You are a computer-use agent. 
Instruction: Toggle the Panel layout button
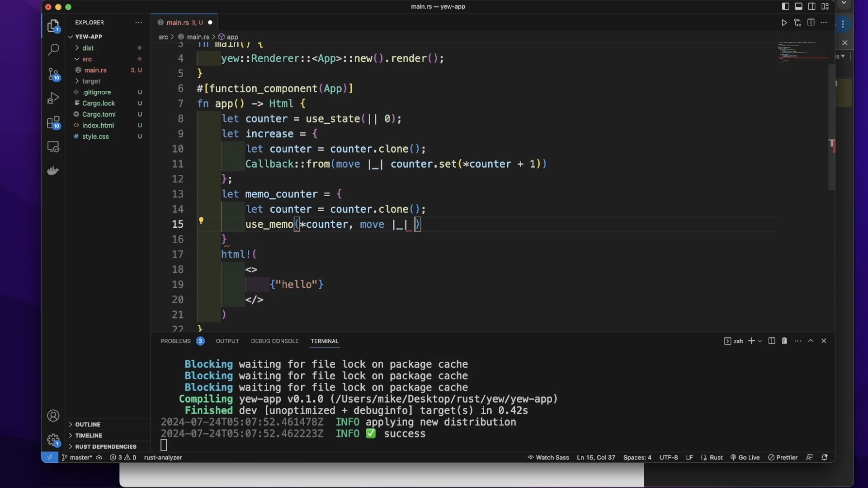799,6
